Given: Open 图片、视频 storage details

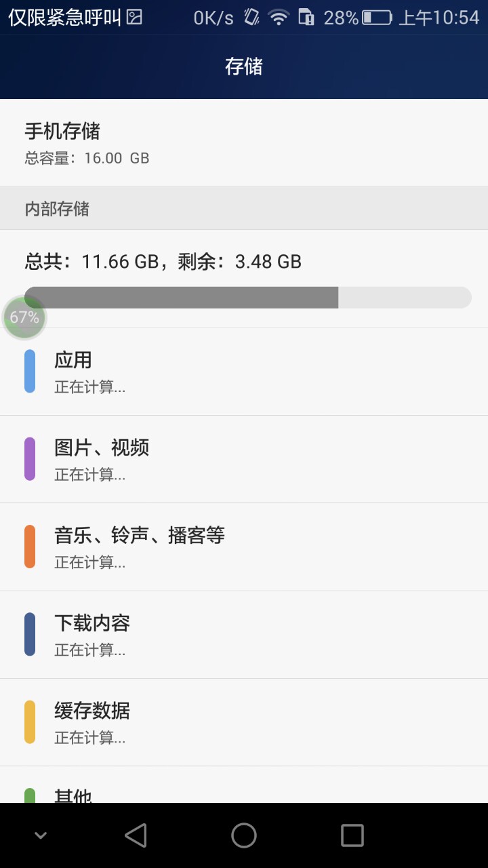Looking at the screenshot, I should [244, 459].
